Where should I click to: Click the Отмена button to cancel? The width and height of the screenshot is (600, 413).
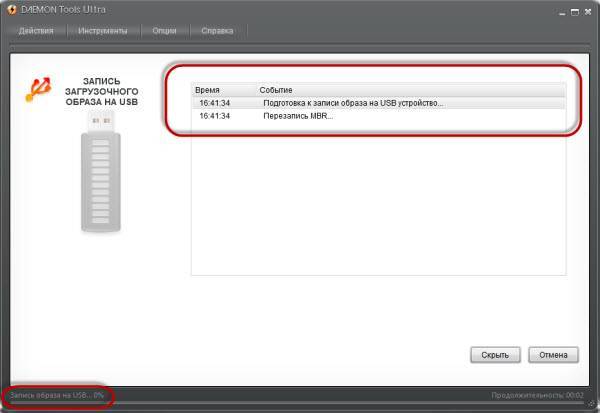tap(553, 355)
